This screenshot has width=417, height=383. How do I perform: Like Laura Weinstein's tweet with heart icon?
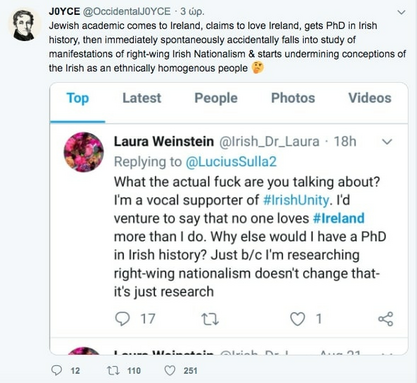(297, 319)
